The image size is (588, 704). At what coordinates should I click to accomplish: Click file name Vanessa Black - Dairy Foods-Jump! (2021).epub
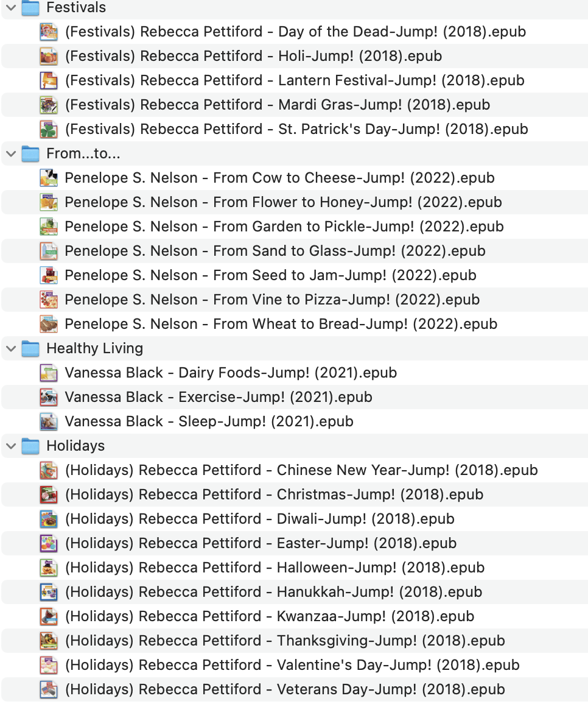(231, 373)
